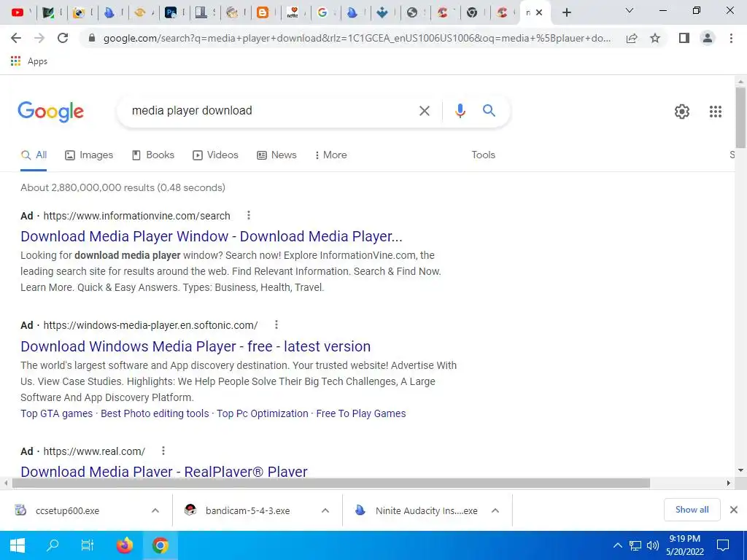Open Chrome's three-dot menu

[x=731, y=38]
